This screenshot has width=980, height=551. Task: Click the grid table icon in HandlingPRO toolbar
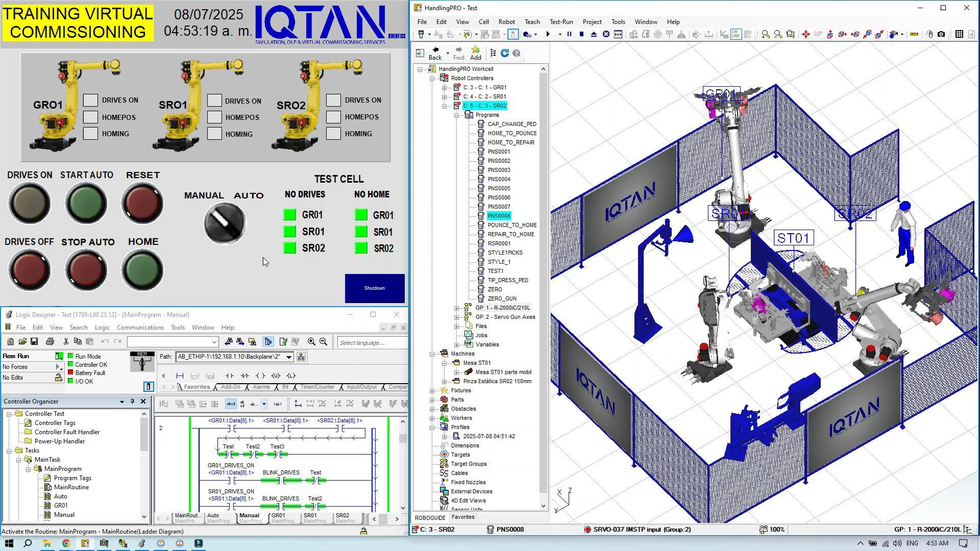959,34
